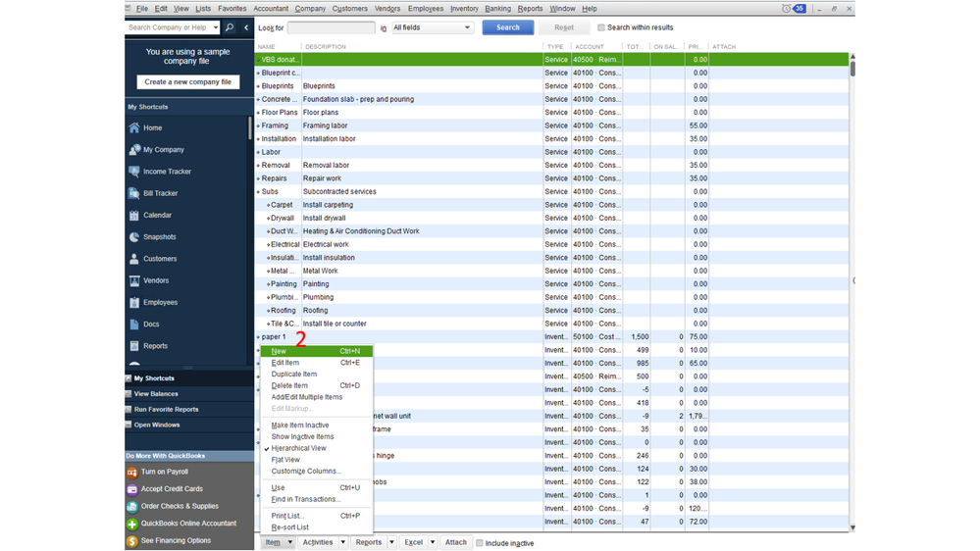980x551 pixels.
Task: Click QuickBooks Online Accountant icon
Action: (x=131, y=524)
